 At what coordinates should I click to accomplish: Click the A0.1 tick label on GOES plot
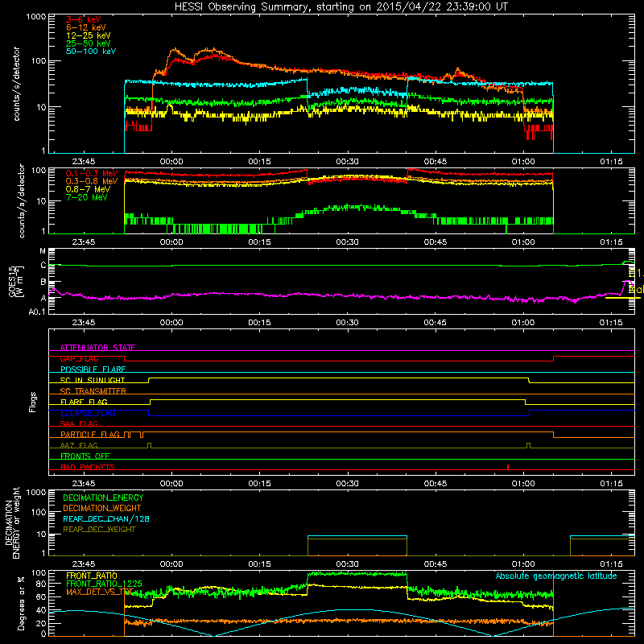(37, 312)
